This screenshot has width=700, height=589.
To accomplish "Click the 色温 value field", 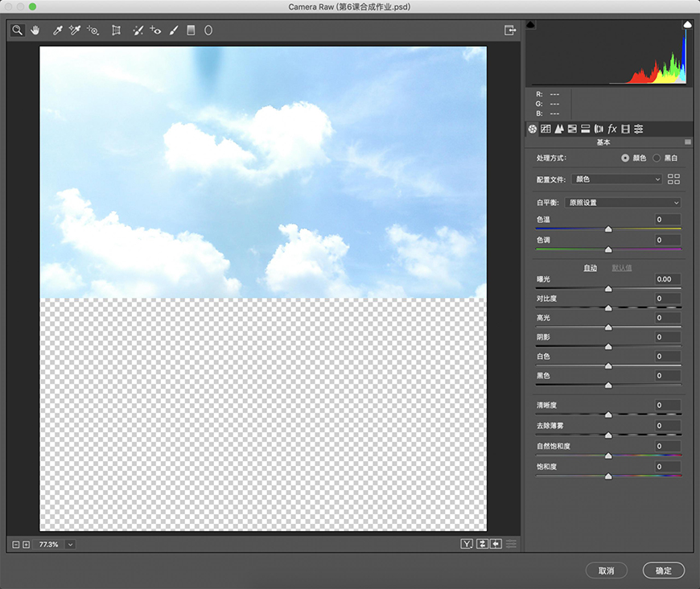I will 668,219.
